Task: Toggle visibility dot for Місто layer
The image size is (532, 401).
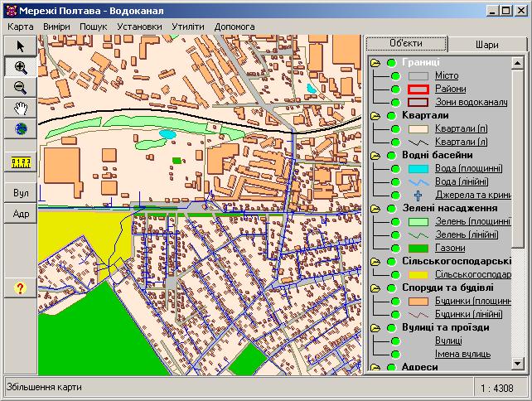Action: (395, 75)
